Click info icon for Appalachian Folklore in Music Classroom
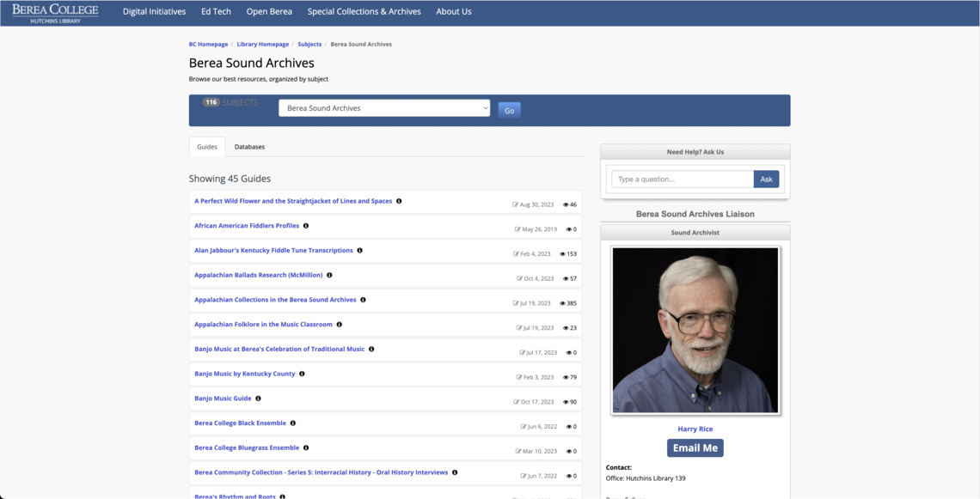The image size is (980, 499). [x=340, y=325]
